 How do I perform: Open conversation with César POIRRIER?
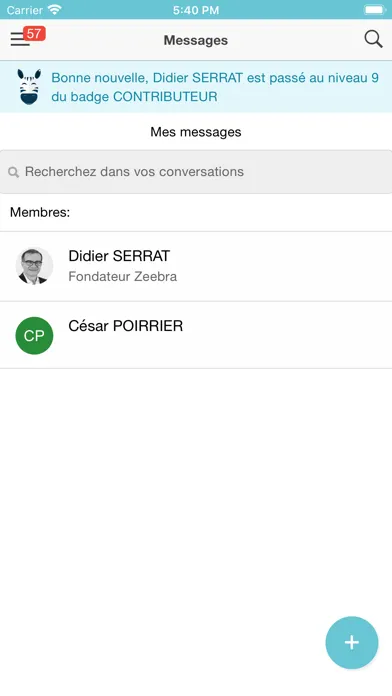pos(196,335)
